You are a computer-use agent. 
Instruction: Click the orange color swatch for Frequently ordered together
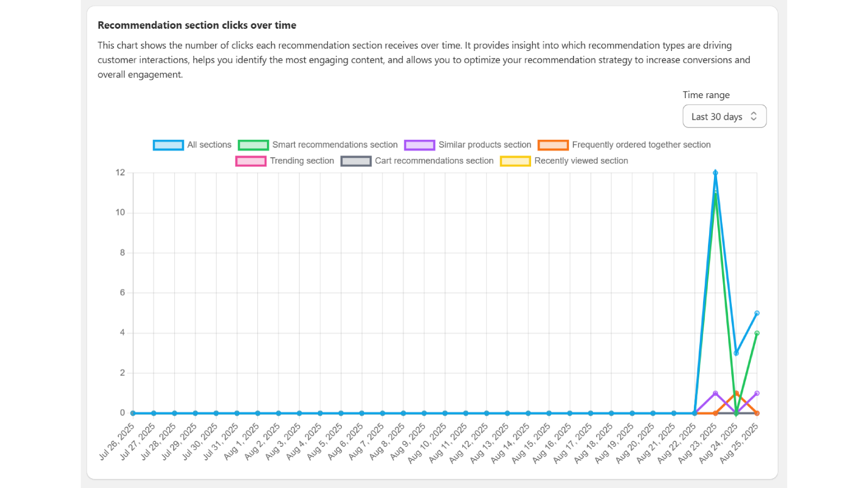pyautogui.click(x=553, y=145)
